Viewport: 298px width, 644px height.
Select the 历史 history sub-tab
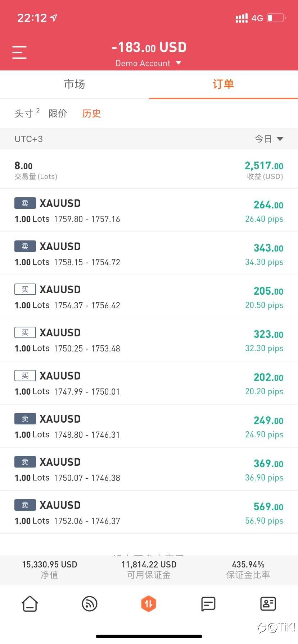click(91, 113)
